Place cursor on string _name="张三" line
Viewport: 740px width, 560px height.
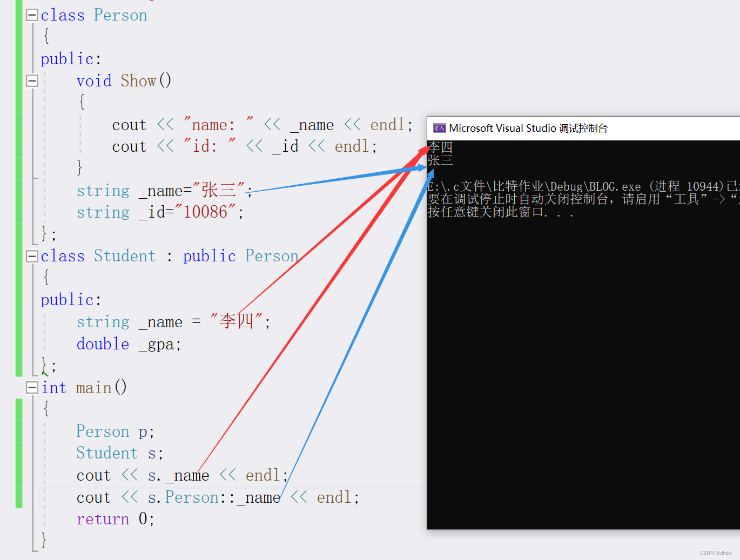click(x=164, y=191)
